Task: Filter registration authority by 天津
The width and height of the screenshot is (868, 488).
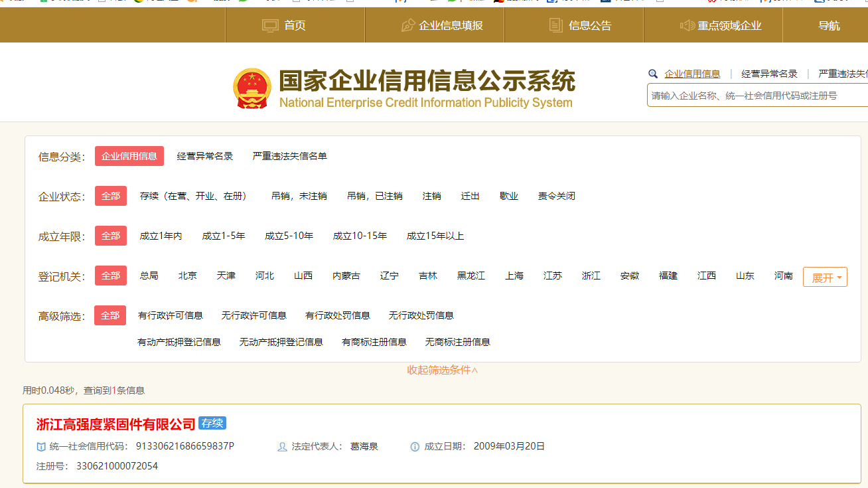Action: pos(226,276)
